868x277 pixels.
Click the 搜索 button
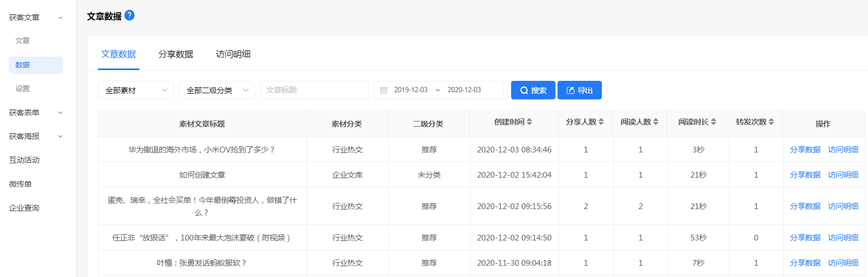pos(533,90)
